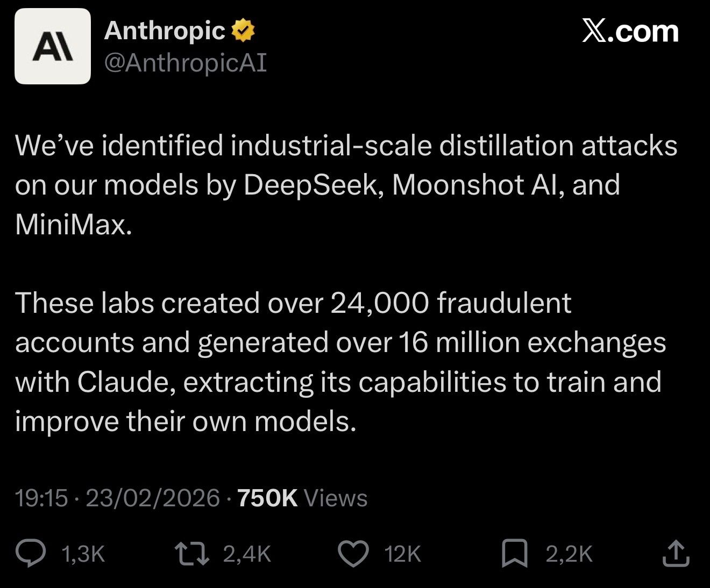This screenshot has width=710, height=588.
Task: Open the @AnthropicAI handle link
Action: point(185,63)
